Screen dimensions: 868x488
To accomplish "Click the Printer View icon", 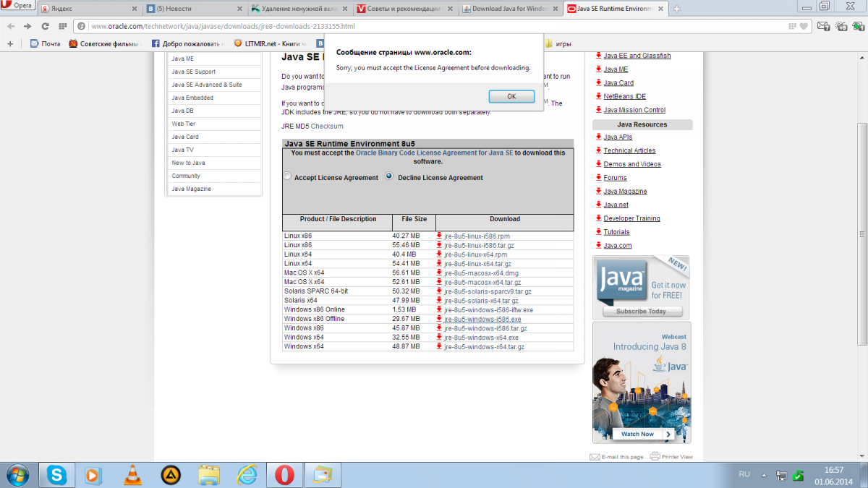I will point(655,457).
